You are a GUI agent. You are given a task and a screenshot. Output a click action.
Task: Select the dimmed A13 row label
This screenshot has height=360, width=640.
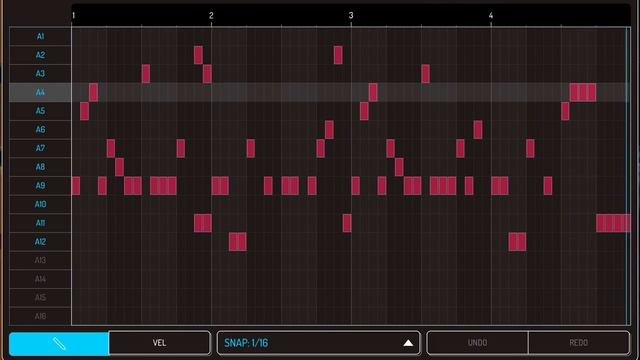point(40,260)
